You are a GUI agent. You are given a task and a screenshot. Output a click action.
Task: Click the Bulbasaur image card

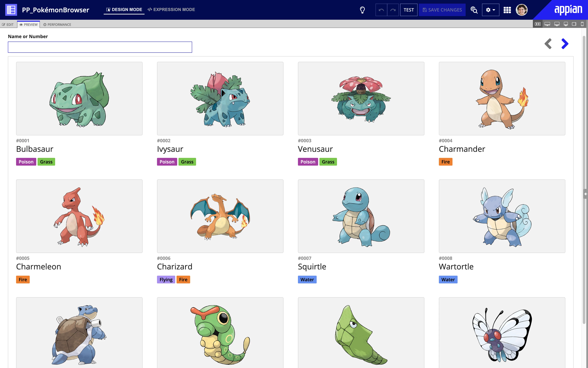click(x=79, y=99)
